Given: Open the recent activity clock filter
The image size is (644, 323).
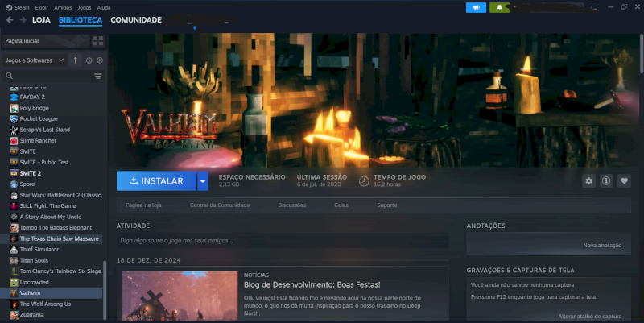Looking at the screenshot, I should point(89,60).
